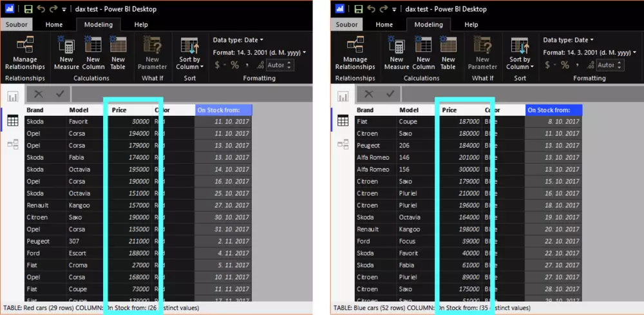Cancel formula with X in right window
This screenshot has height=315, width=644.
pos(369,94)
